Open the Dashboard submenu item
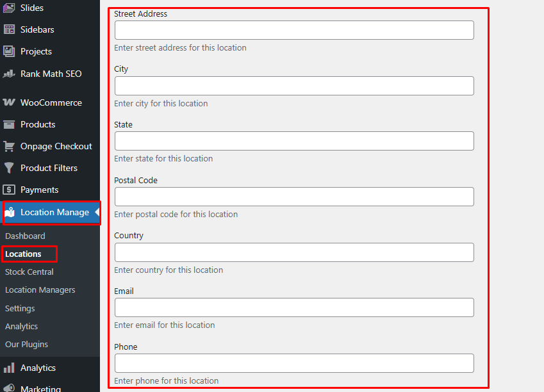Image resolution: width=544 pixels, height=392 pixels. [x=25, y=236]
